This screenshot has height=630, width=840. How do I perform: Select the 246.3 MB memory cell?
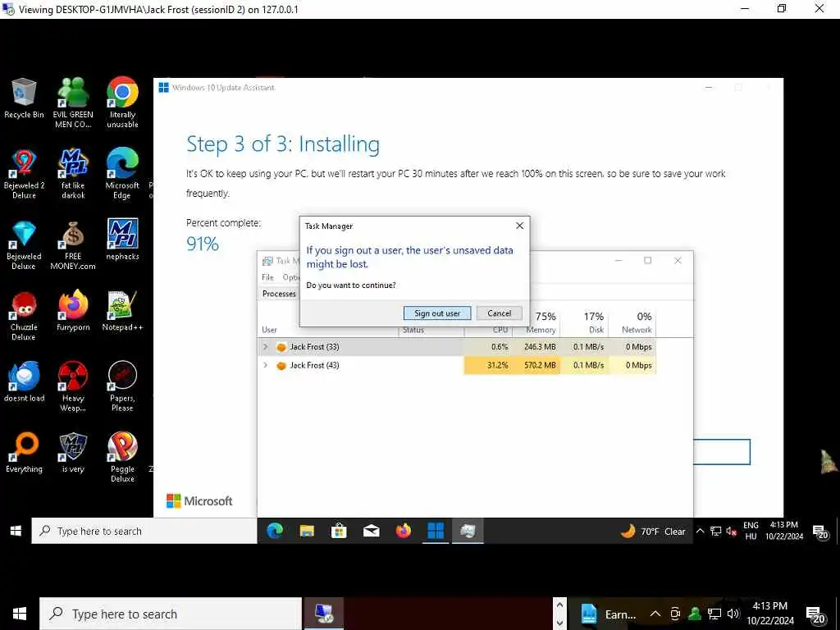(536, 347)
